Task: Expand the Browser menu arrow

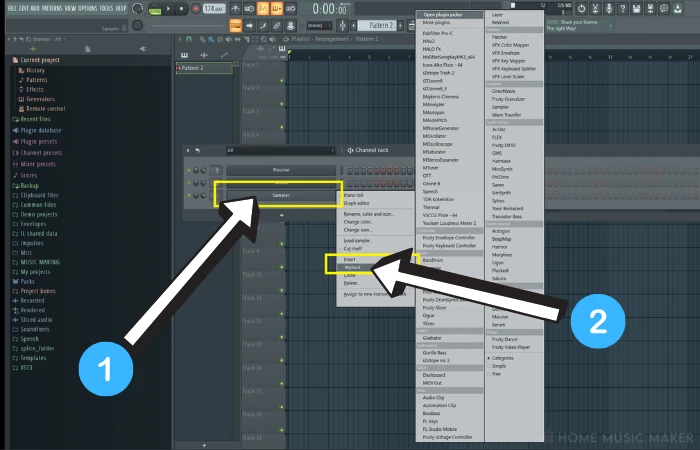Action: tap(9, 39)
